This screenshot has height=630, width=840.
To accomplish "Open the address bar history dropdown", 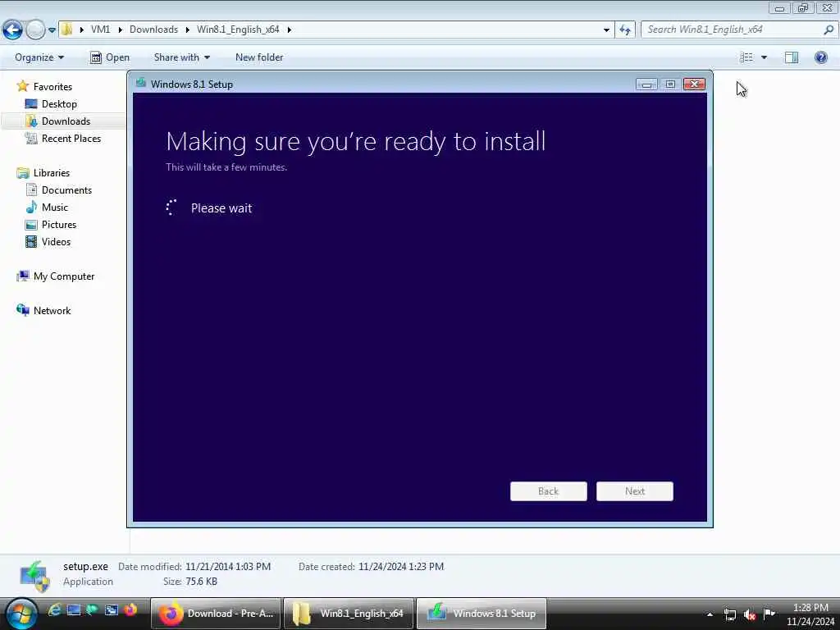I will pos(606,30).
